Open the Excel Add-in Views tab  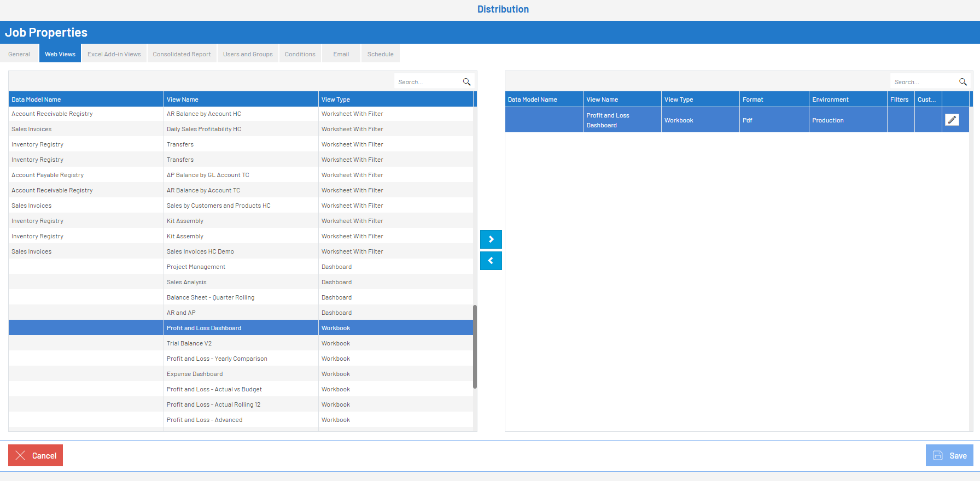114,54
